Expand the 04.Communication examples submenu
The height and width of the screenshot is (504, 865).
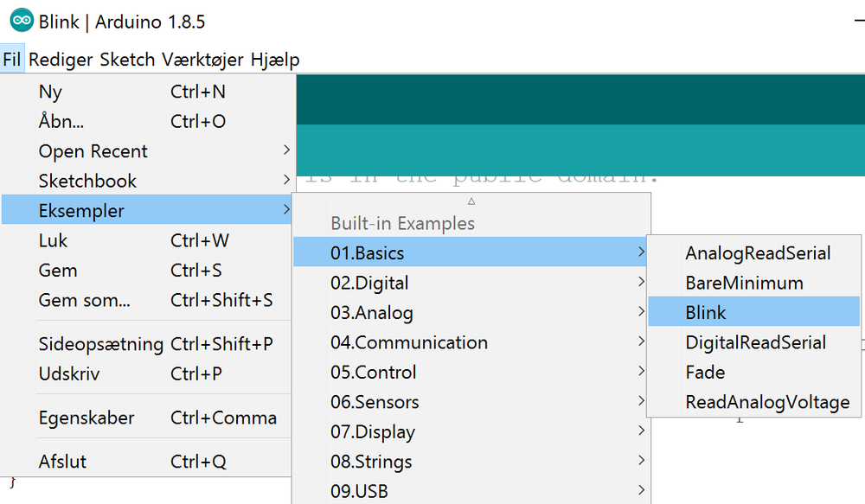(409, 343)
